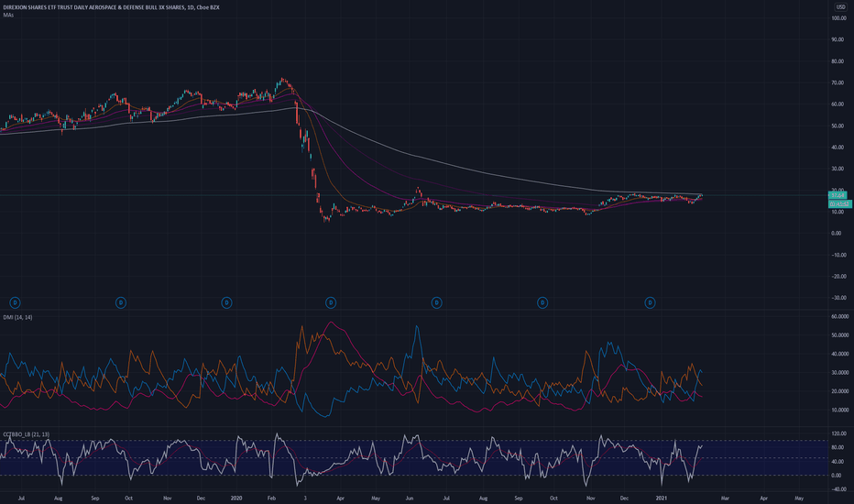Click the 10.0000 DMI scale label

839,411
